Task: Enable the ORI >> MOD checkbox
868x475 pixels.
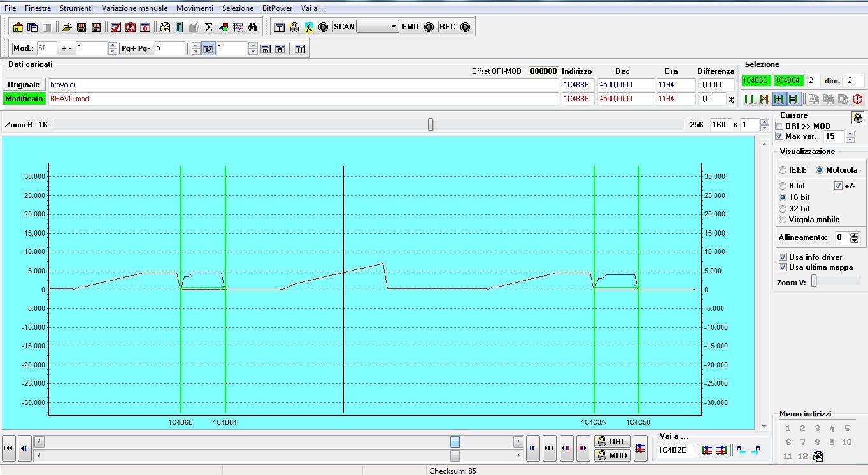Action: click(779, 126)
